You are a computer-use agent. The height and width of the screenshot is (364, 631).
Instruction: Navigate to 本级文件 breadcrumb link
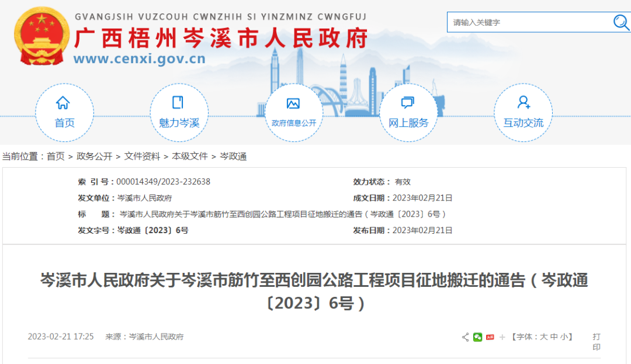pos(189,157)
